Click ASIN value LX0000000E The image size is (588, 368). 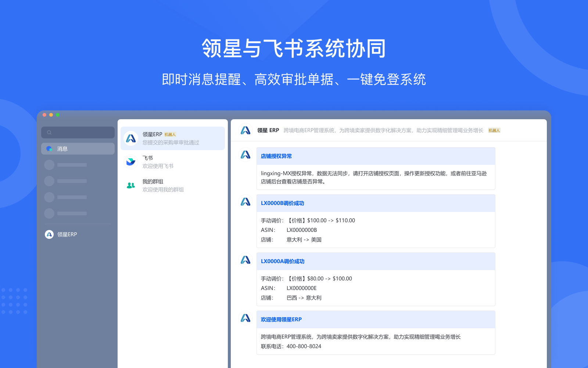coord(301,288)
